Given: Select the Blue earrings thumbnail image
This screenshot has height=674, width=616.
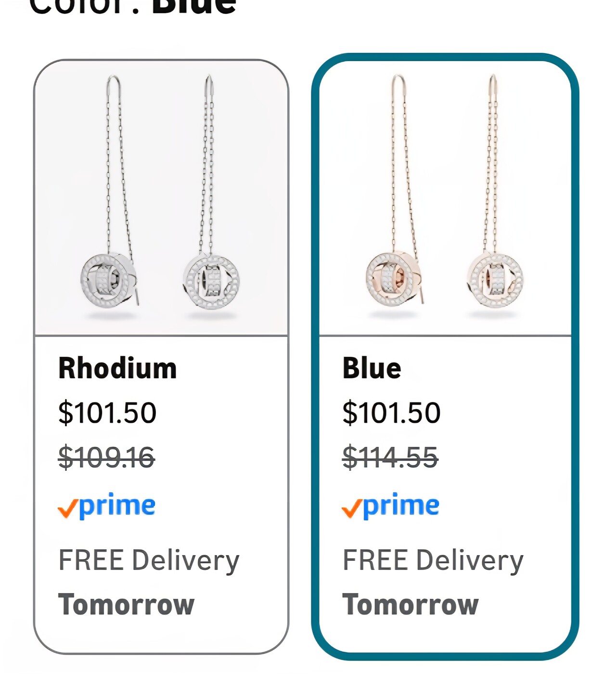Looking at the screenshot, I should click(x=445, y=197).
